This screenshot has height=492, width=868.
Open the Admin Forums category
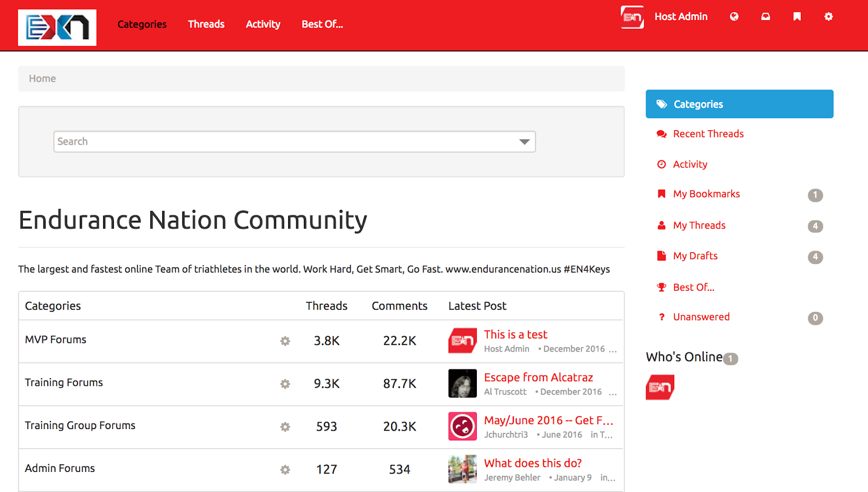click(60, 468)
